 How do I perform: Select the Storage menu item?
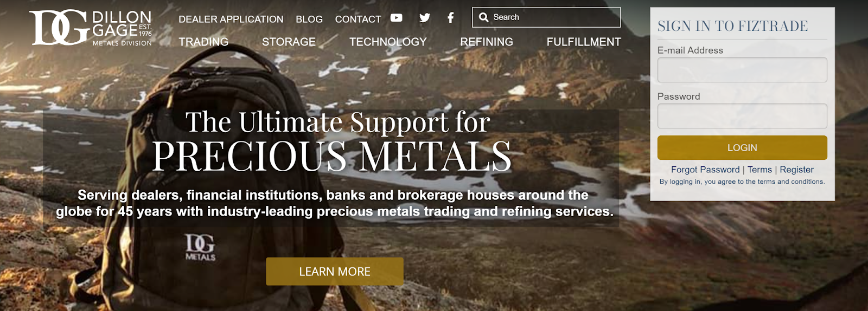click(x=289, y=42)
